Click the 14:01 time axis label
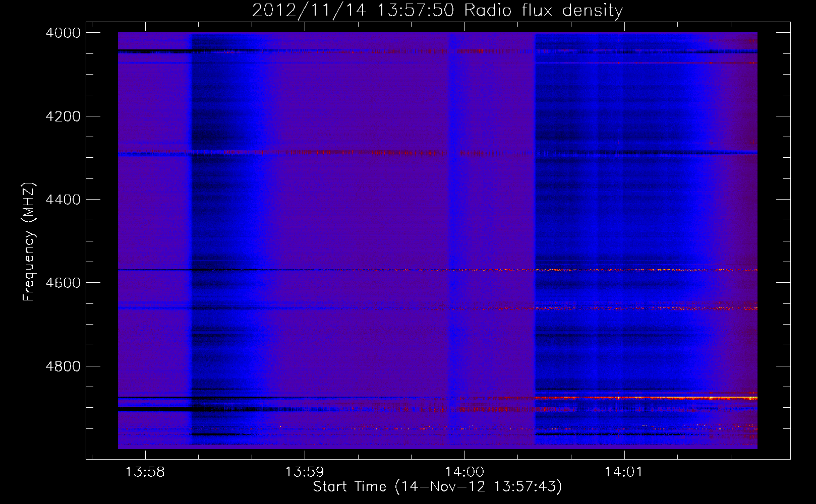The image size is (816, 504). click(x=624, y=472)
